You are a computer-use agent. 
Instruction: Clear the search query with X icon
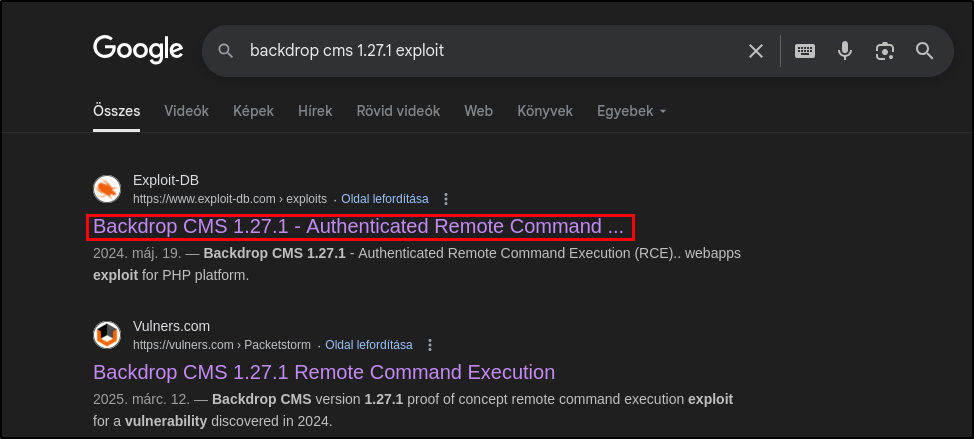coord(755,51)
